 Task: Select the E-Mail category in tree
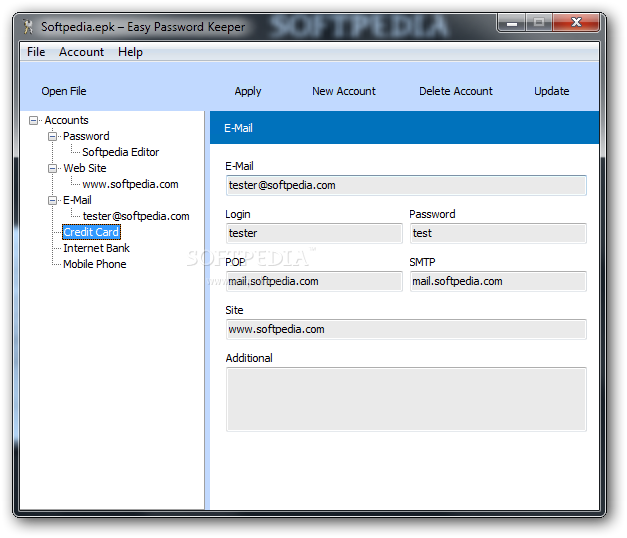[x=77, y=200]
